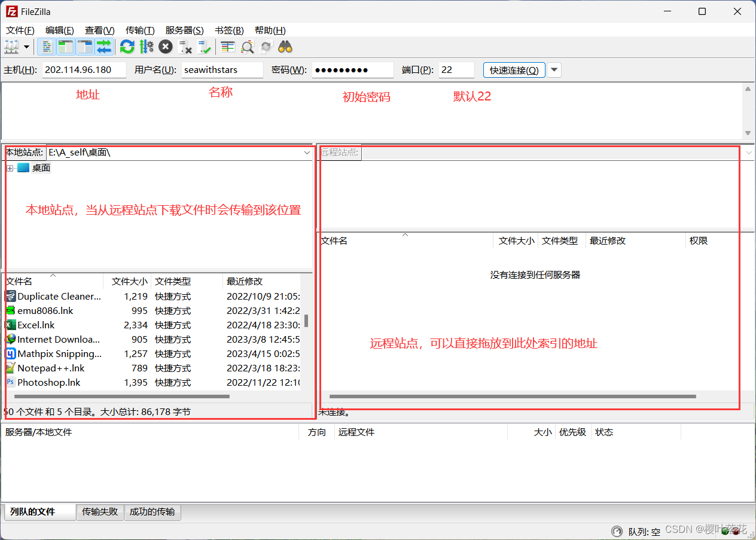Open the quick connect history dropdown
756x540 pixels.
554,70
